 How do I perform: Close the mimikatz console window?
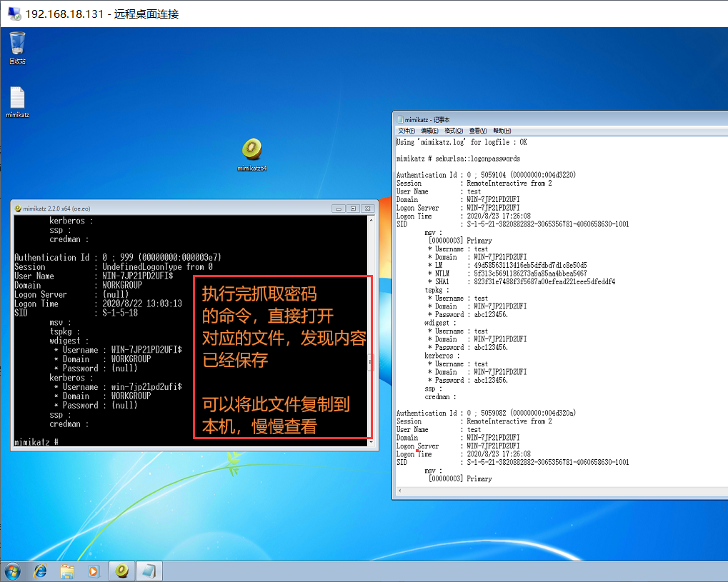coord(367,209)
